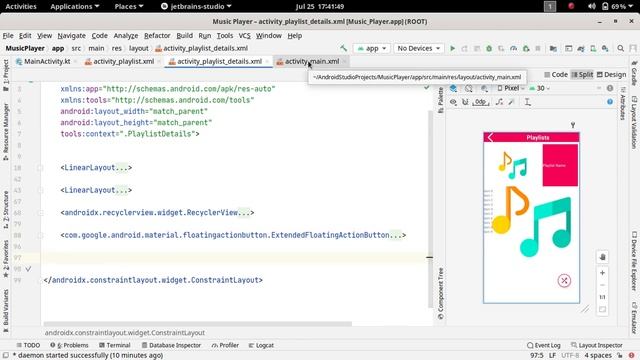Run the app with green play button

click(x=452, y=48)
